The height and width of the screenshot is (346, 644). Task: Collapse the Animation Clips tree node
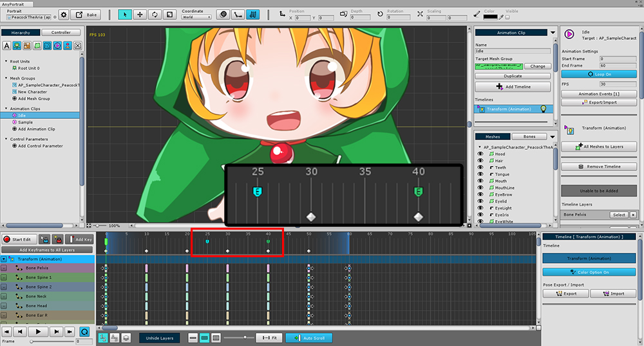pos(6,108)
